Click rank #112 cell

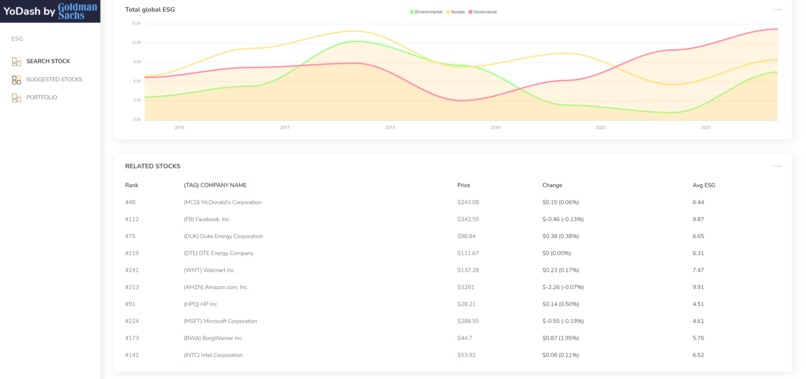(132, 220)
